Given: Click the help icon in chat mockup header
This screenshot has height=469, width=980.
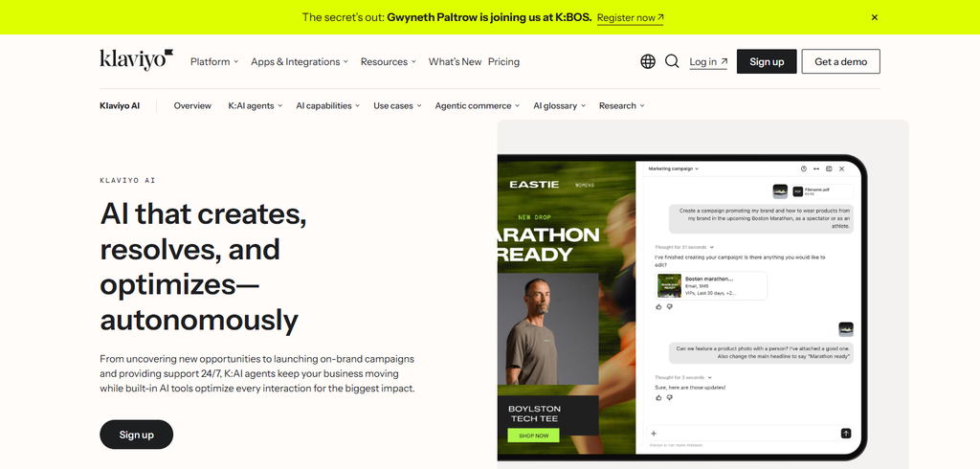Looking at the screenshot, I should (x=804, y=168).
